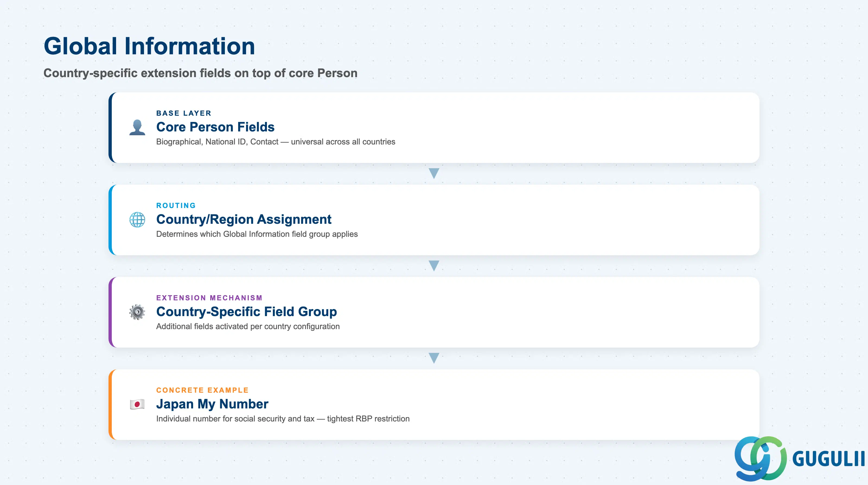Click the CONCRETE EXAMPLE label
The width and height of the screenshot is (868, 485).
point(202,390)
